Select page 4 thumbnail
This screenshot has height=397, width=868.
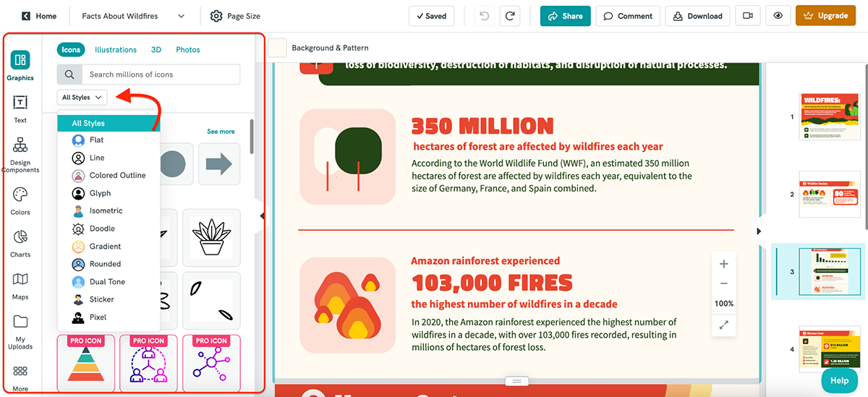(830, 349)
